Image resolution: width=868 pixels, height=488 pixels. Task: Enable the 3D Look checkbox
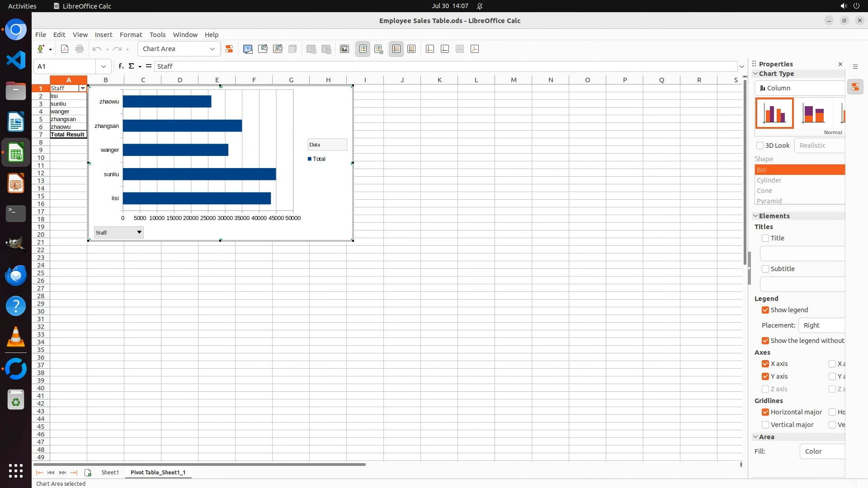(x=760, y=145)
